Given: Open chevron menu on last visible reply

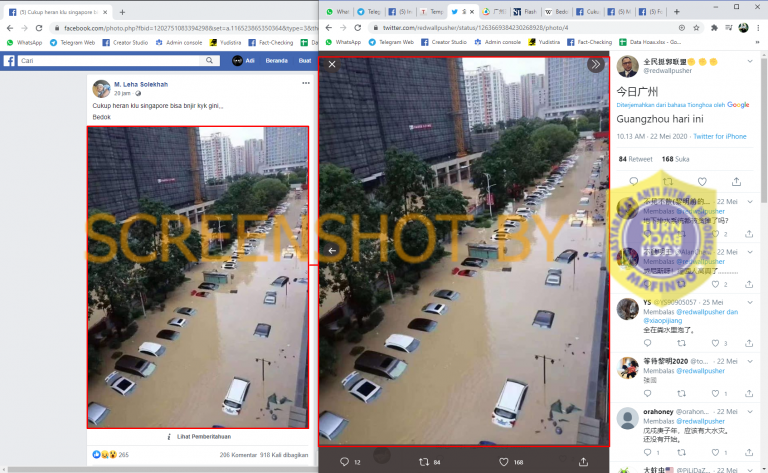Looking at the screenshot, I should coord(750,470).
